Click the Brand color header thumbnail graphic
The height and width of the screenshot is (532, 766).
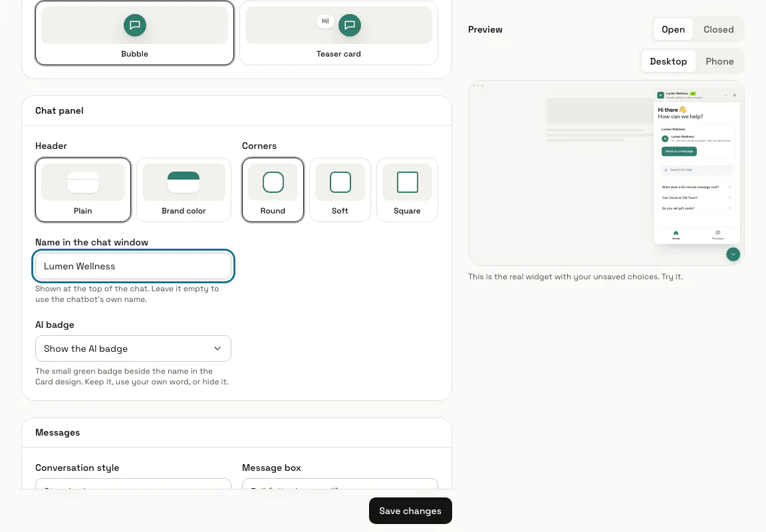(x=184, y=182)
